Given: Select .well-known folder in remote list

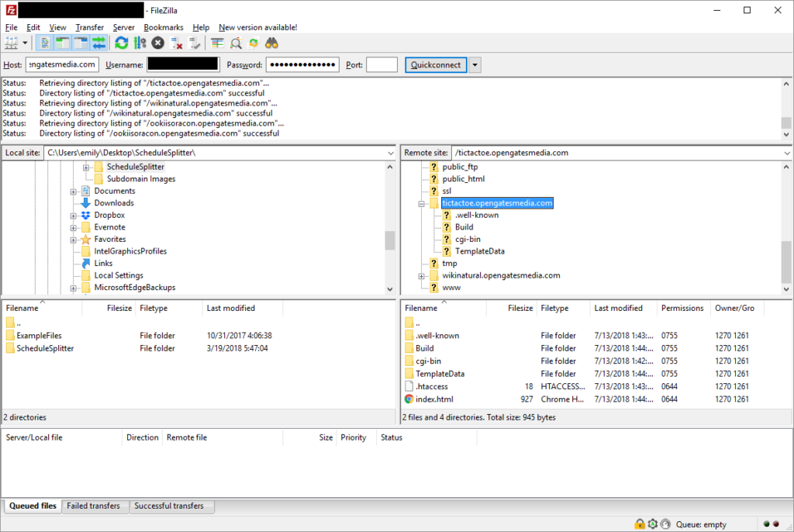Looking at the screenshot, I should click(x=437, y=336).
